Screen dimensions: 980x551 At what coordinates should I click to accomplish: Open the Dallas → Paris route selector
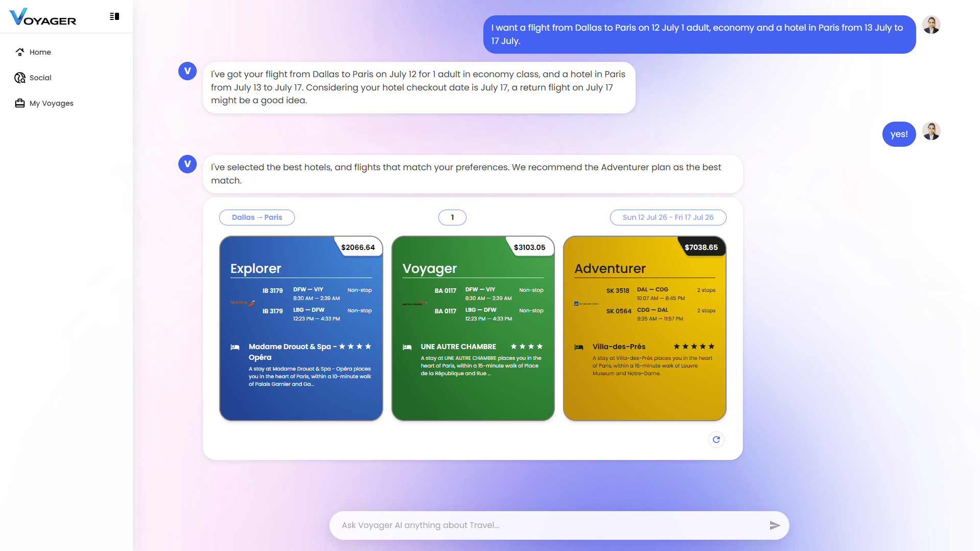(x=257, y=217)
